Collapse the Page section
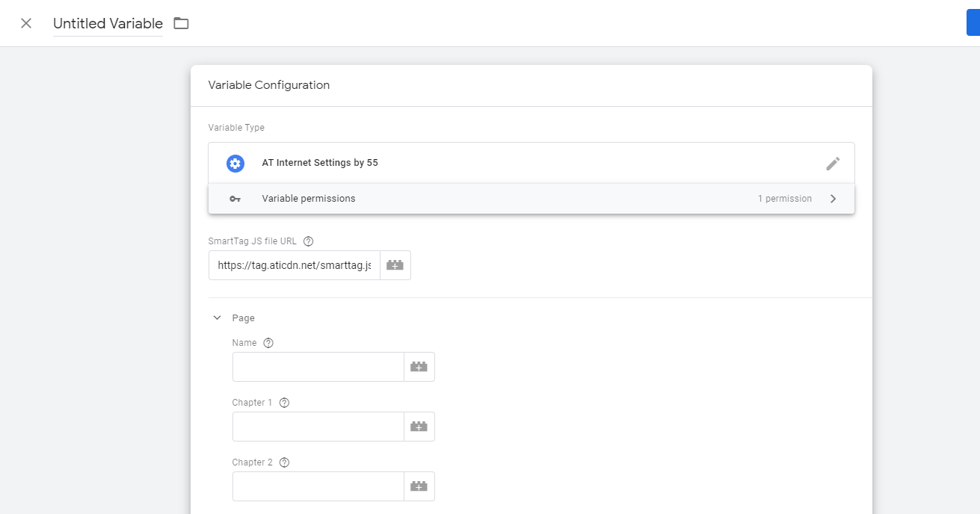Screen dimensions: 980x514 tap(218, 318)
